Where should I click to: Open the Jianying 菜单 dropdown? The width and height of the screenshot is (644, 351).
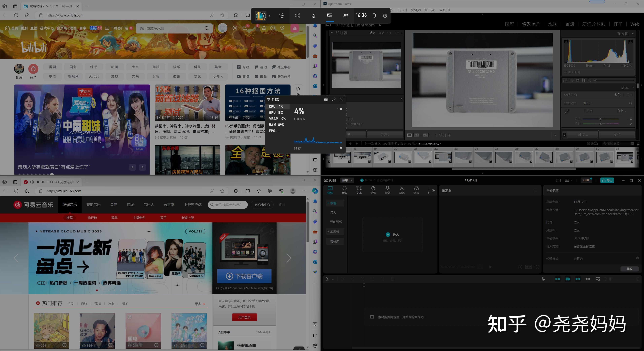(347, 180)
